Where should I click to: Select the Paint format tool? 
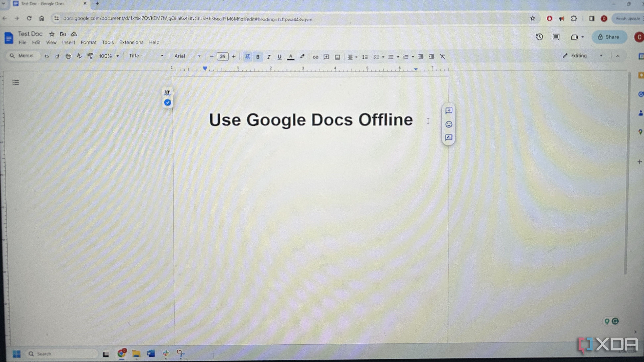tap(90, 56)
